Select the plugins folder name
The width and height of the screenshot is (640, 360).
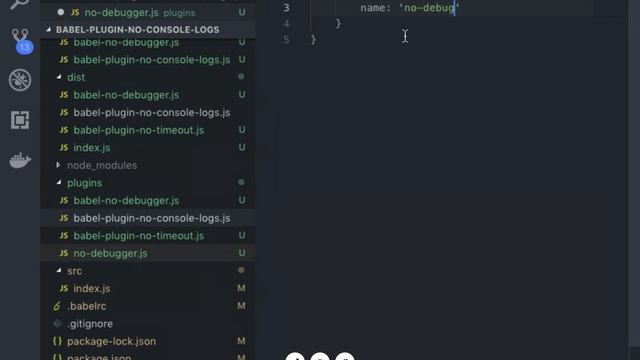tap(84, 183)
